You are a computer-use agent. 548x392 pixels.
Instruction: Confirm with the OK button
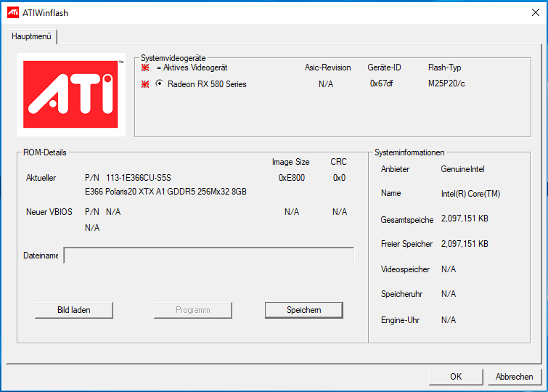pos(455,377)
